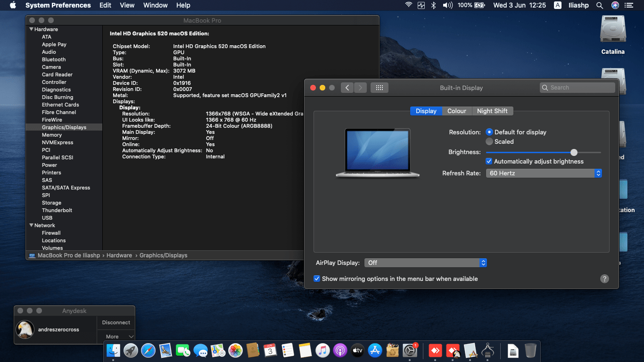
Task: Open the Mail stamp icon in Dock
Action: coord(165,350)
